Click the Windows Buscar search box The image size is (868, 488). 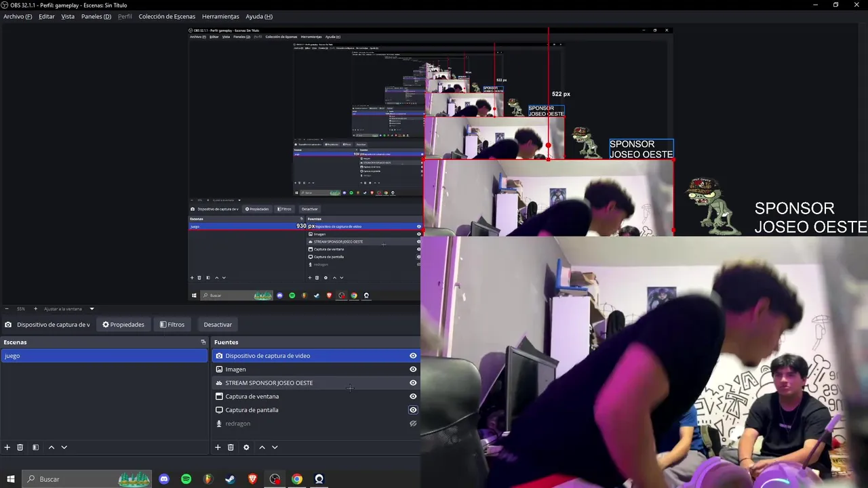tap(86, 479)
